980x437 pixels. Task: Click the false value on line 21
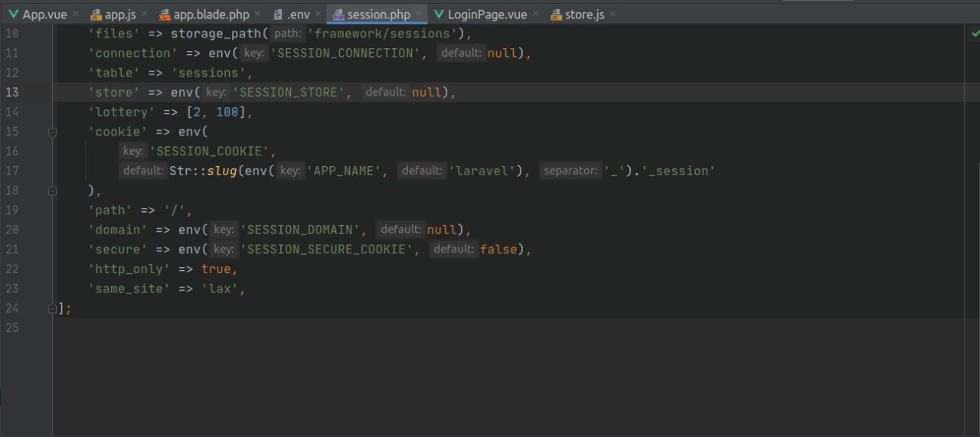[499, 249]
